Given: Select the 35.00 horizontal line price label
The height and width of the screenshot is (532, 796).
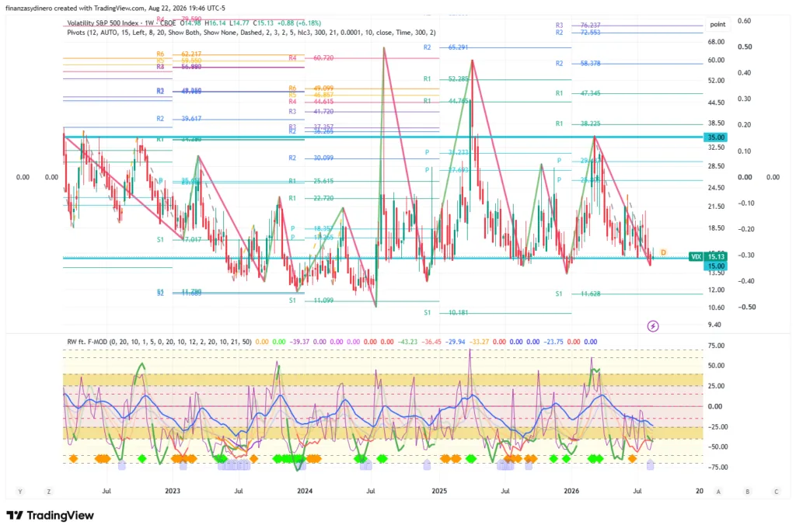Looking at the screenshot, I should coord(716,137).
